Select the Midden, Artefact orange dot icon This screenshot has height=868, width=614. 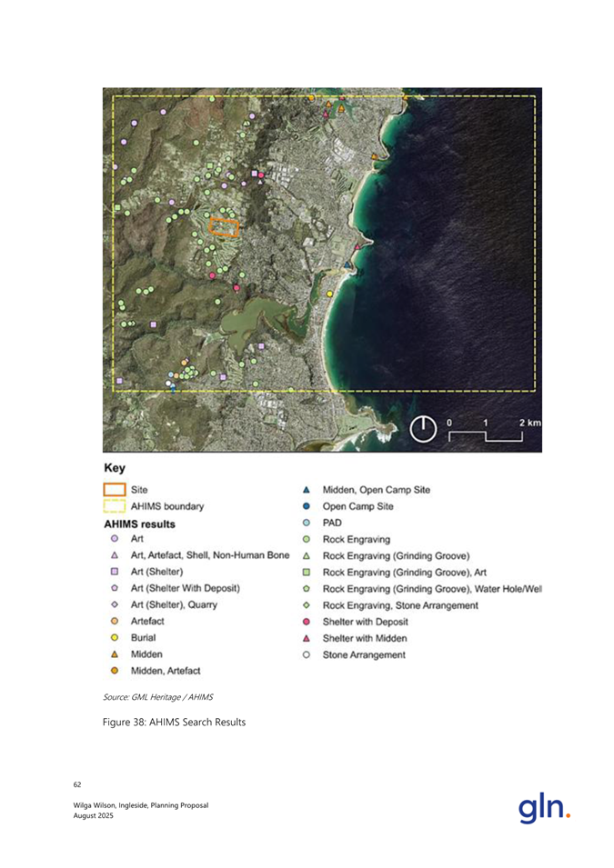point(115,670)
